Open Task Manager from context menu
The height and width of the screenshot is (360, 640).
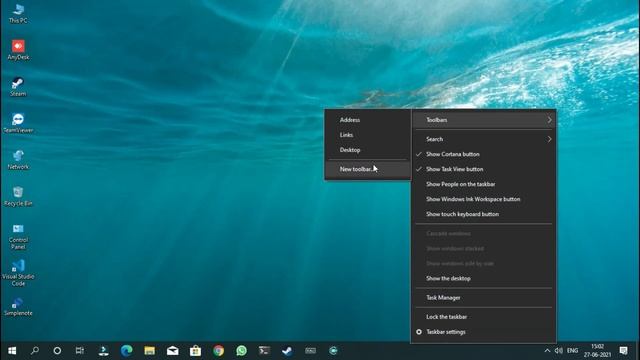point(483,298)
